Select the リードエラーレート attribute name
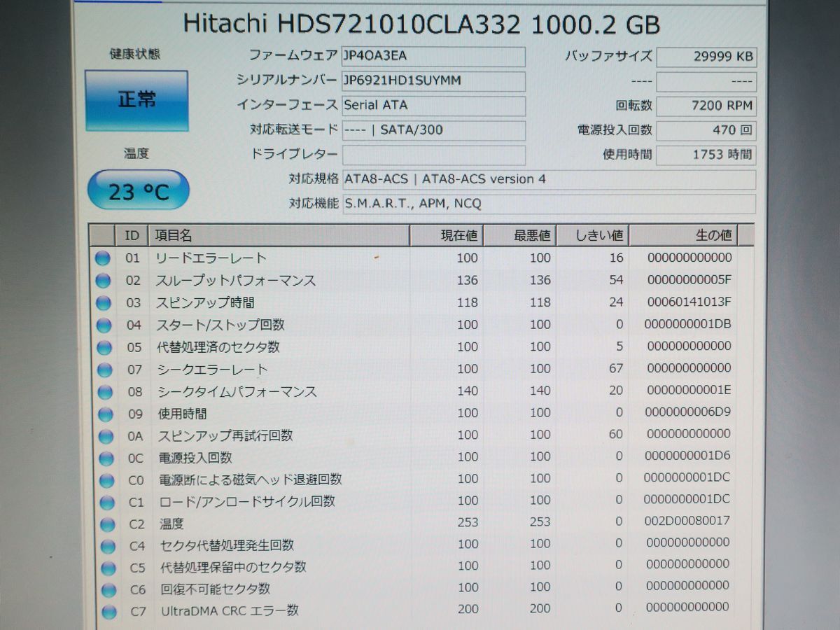The height and width of the screenshot is (630, 840). coord(211,258)
